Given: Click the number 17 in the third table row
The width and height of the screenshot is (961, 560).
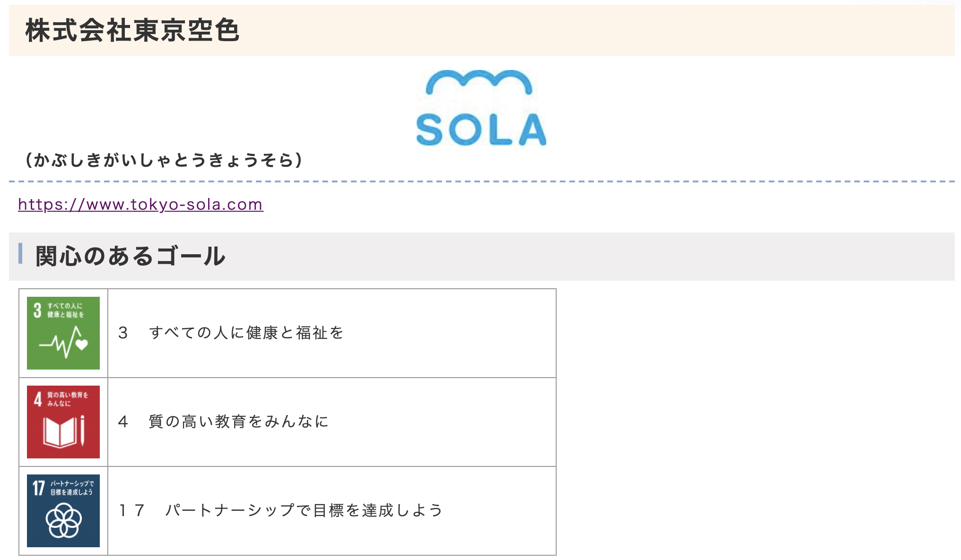Looking at the screenshot, I should 131,510.
